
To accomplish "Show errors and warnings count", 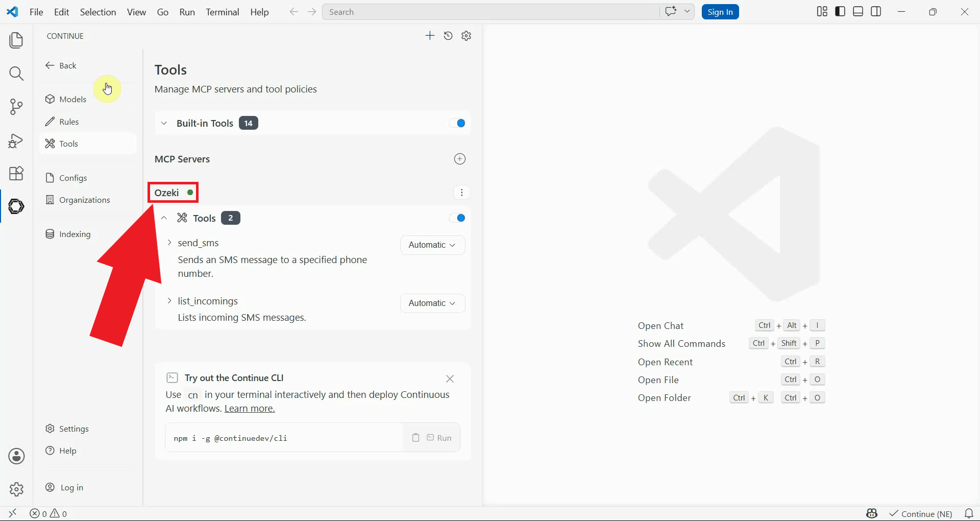I will (48, 513).
